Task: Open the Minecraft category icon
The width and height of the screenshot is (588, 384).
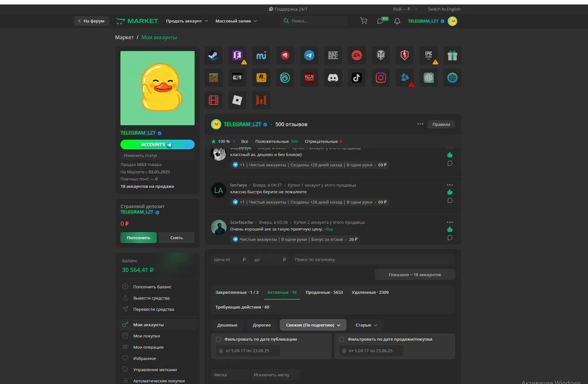Action: [x=214, y=78]
